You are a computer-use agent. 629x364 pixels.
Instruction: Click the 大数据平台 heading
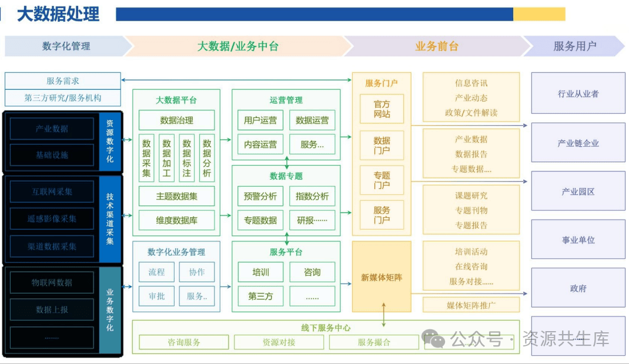click(x=176, y=100)
